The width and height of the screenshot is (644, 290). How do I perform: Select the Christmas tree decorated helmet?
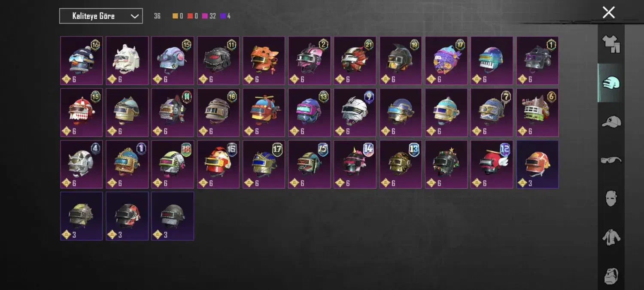tap(447, 164)
